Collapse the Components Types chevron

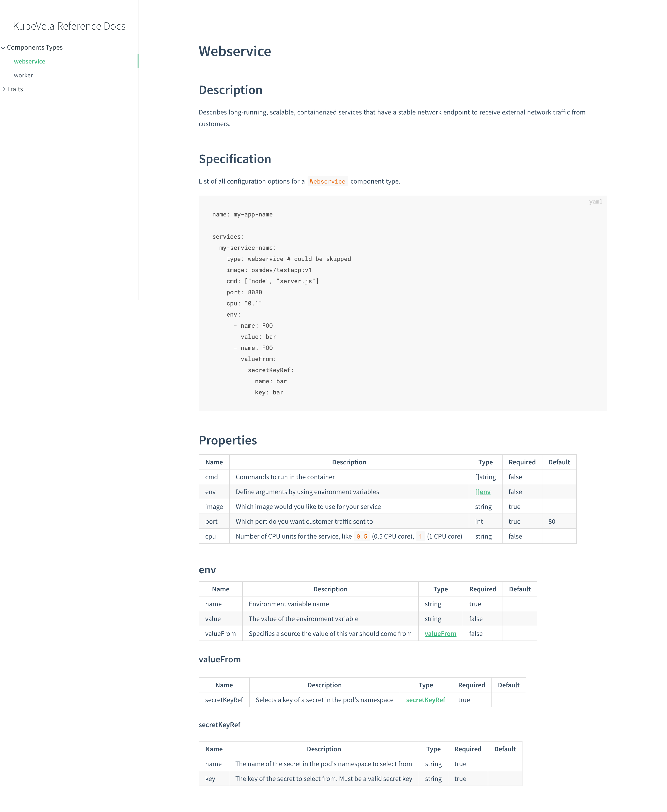(3, 48)
